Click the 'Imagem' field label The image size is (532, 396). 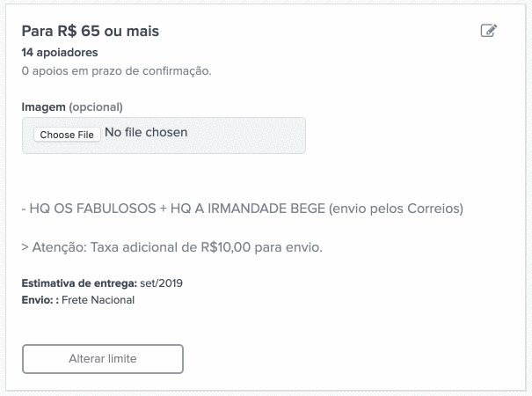[43, 107]
